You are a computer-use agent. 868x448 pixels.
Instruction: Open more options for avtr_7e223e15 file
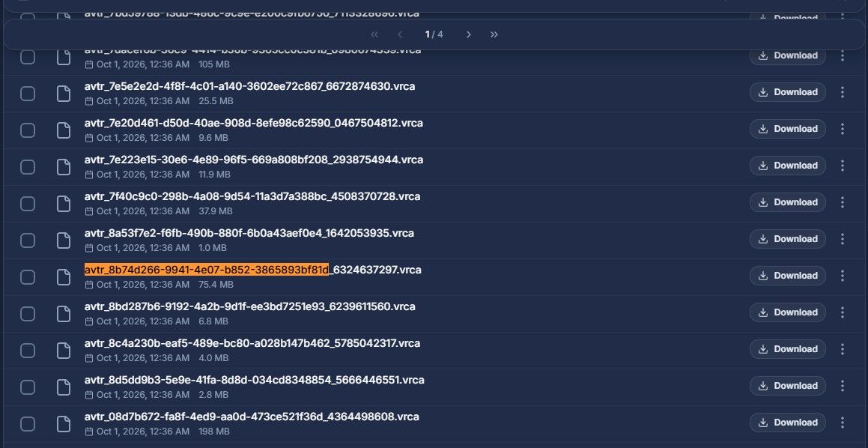(x=842, y=166)
